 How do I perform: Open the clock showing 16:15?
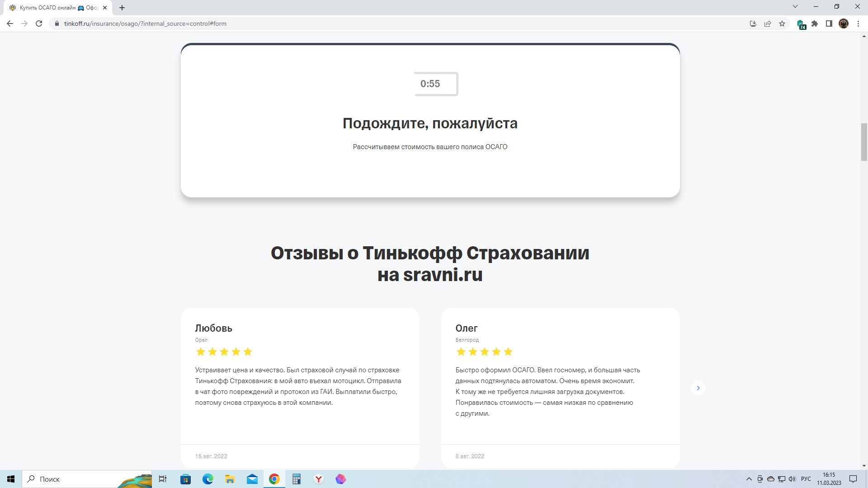(829, 479)
